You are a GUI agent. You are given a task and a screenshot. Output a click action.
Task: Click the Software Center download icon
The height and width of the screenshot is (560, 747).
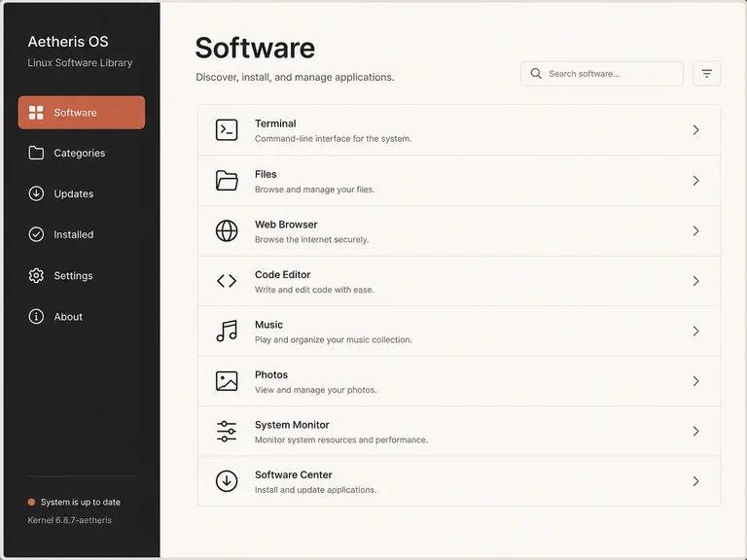(227, 481)
